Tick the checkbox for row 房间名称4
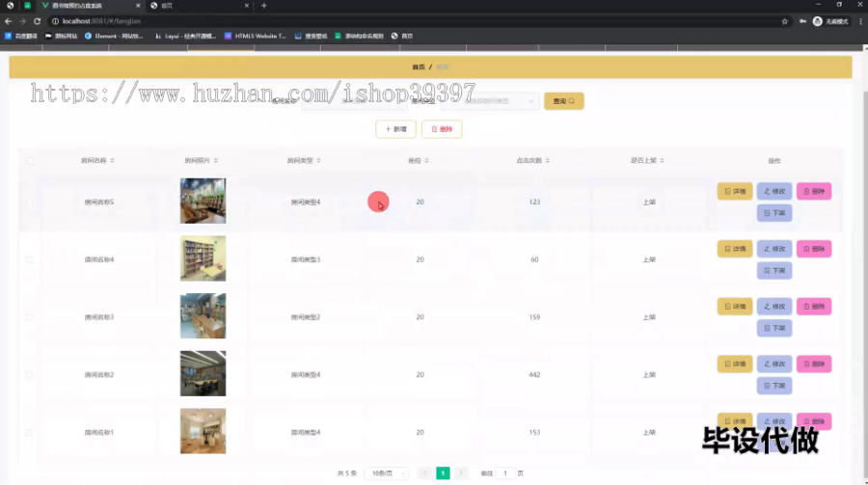 pyautogui.click(x=29, y=259)
